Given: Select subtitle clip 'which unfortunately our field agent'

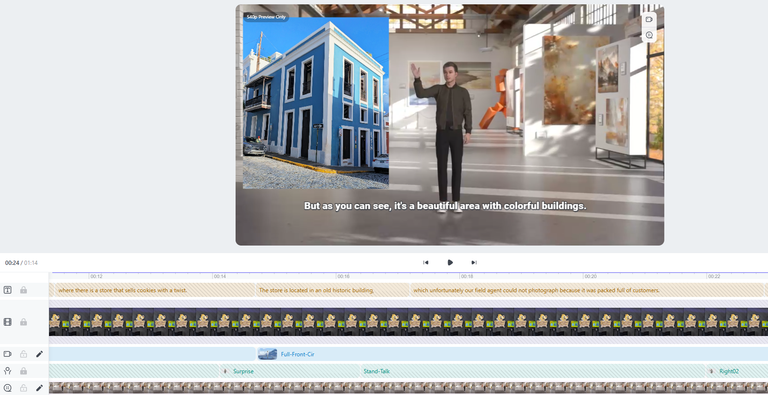Looking at the screenshot, I should coord(588,290).
